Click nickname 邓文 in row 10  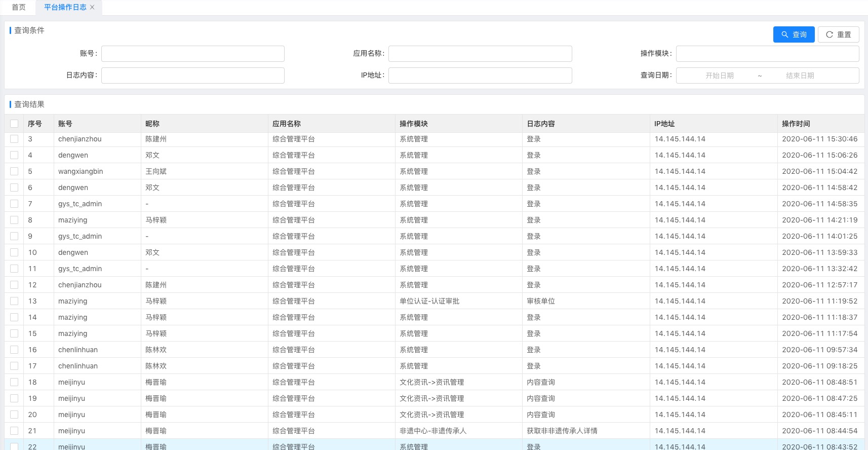click(152, 252)
